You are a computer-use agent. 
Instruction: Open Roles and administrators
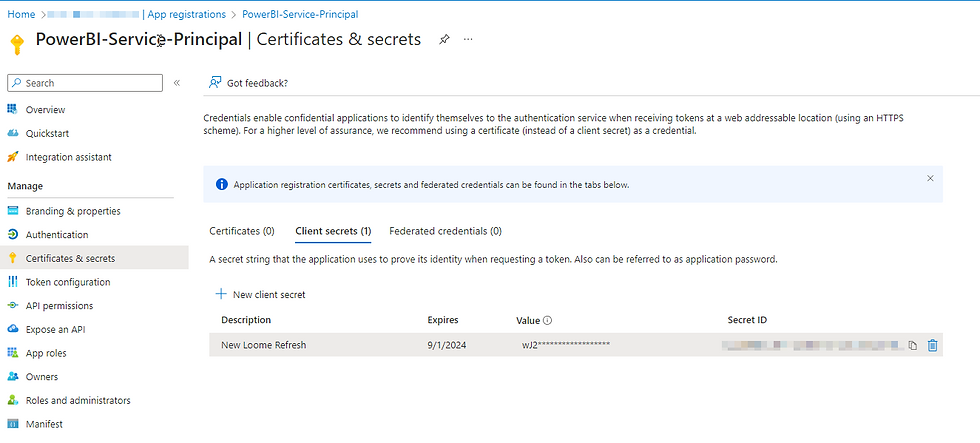tap(78, 401)
